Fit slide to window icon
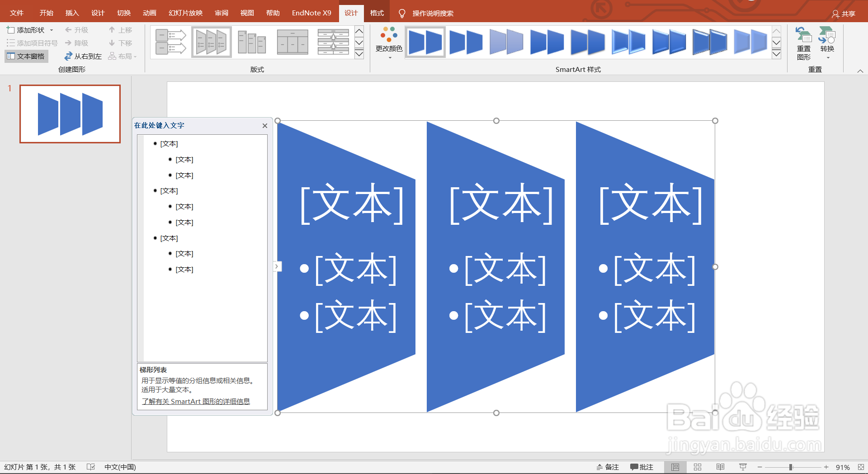This screenshot has height=474, width=868. click(861, 467)
